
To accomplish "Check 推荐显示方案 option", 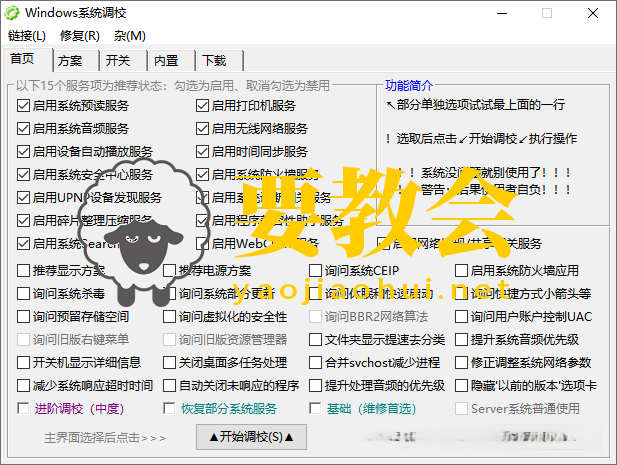I will coord(24,271).
